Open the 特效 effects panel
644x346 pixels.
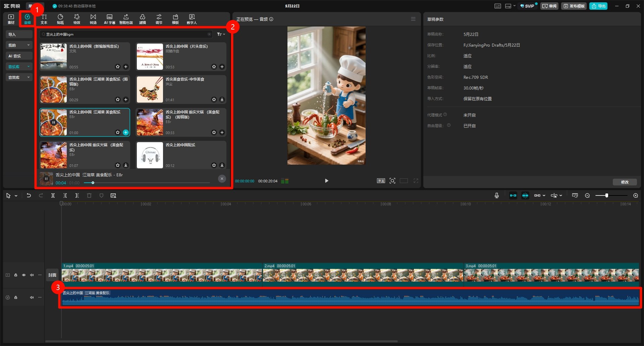coord(77,19)
